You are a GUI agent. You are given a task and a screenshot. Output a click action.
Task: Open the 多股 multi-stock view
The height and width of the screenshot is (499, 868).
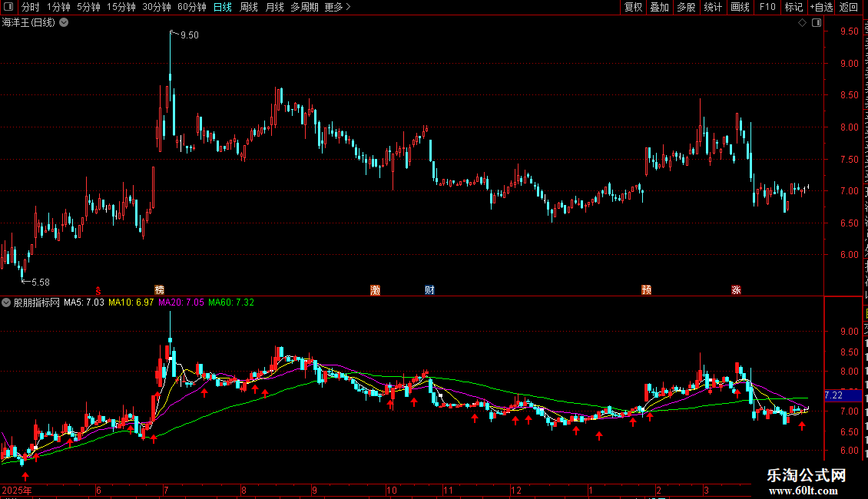tap(686, 7)
